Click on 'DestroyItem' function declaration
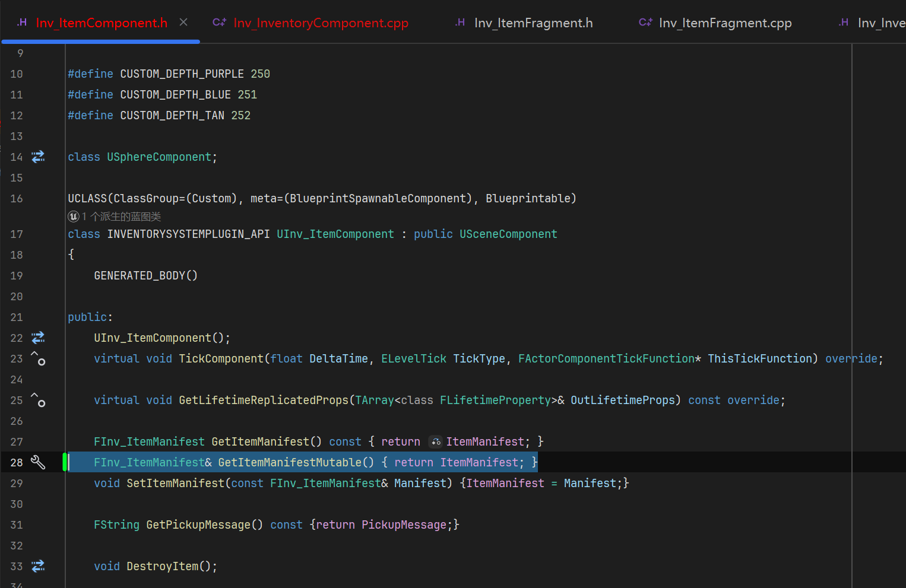 163,566
